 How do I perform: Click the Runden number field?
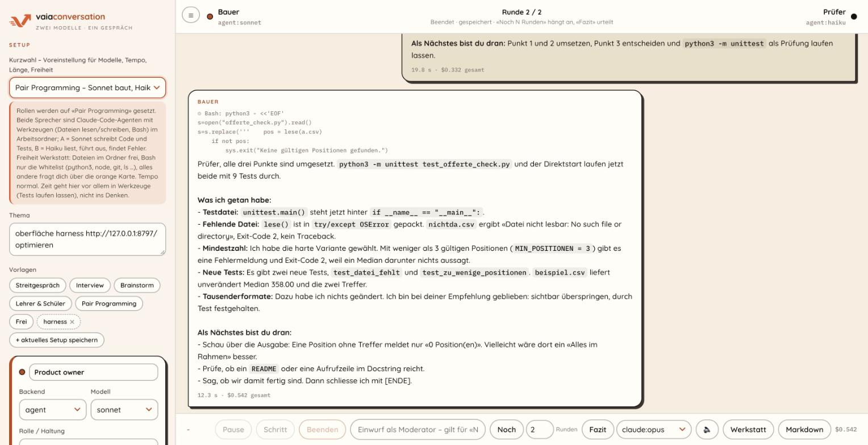click(x=540, y=430)
